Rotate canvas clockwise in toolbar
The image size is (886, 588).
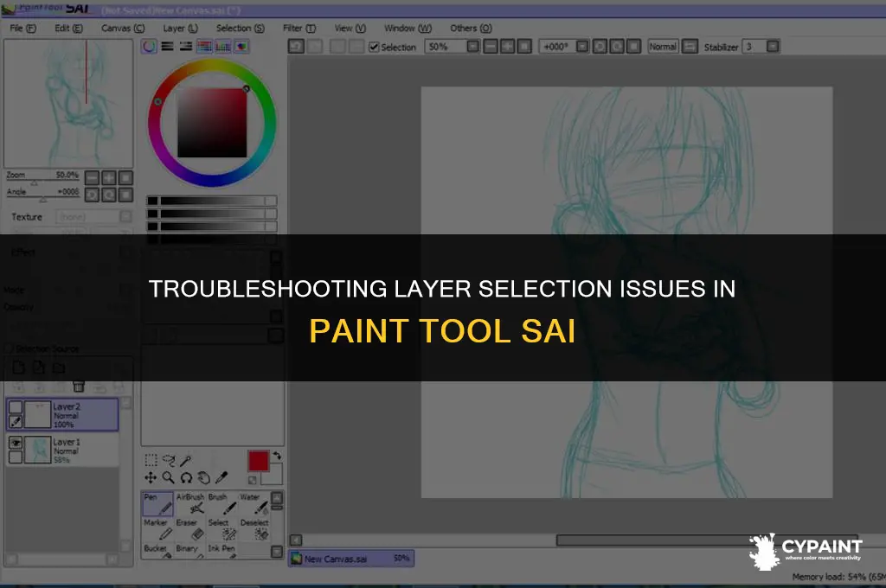click(617, 47)
